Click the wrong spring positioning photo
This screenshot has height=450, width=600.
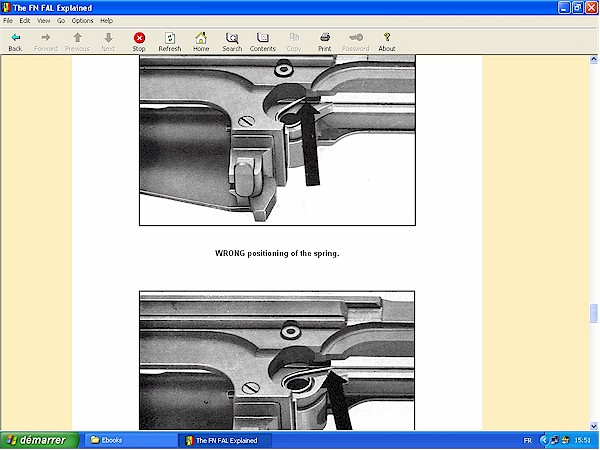pos(277,140)
